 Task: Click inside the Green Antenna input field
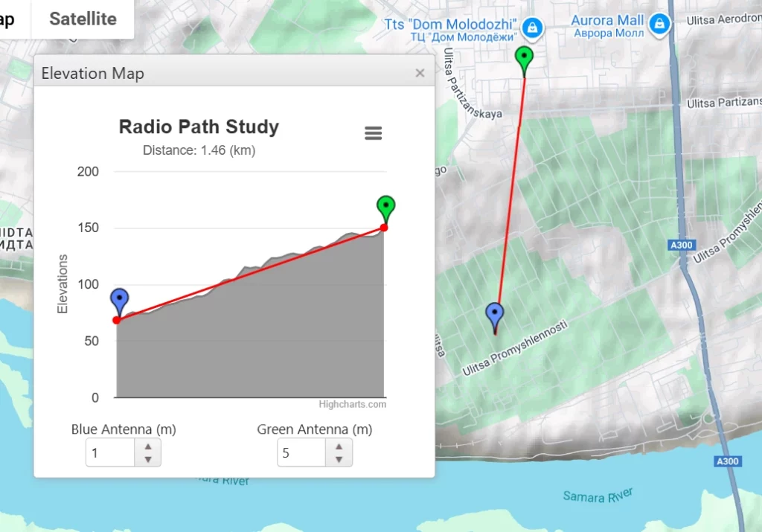(301, 453)
